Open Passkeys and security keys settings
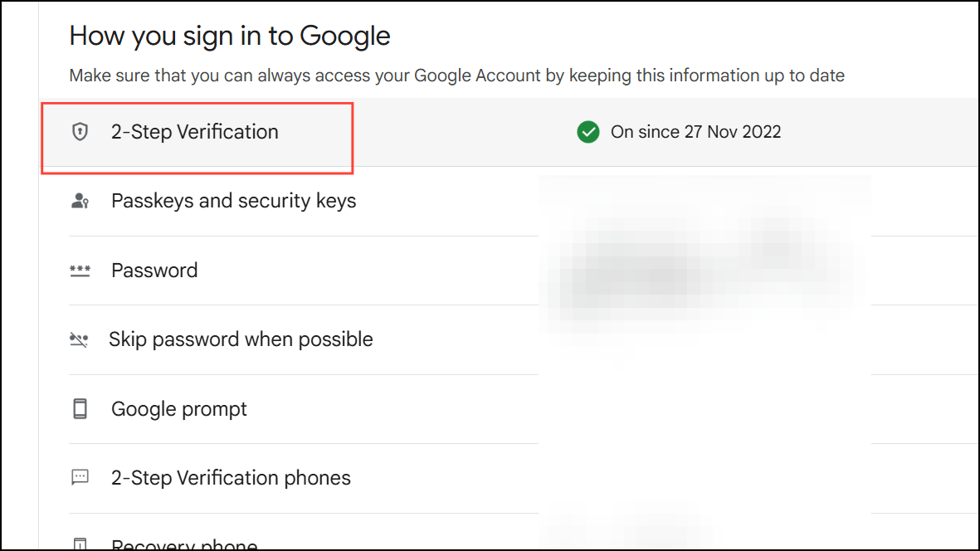The image size is (980, 551). (x=233, y=200)
